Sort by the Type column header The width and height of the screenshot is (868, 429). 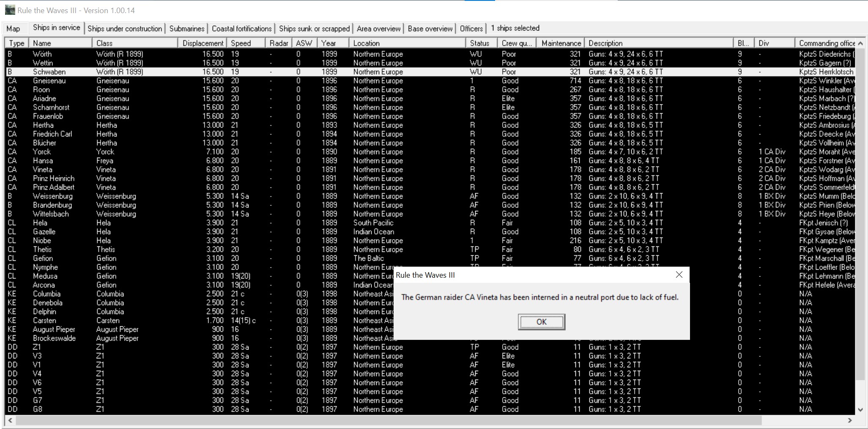[x=17, y=43]
